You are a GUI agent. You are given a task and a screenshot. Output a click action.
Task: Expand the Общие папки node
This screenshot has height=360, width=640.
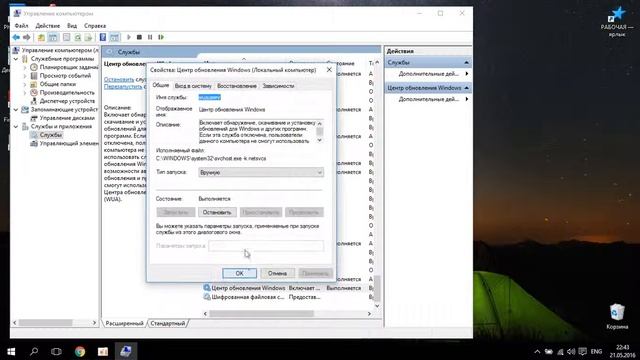click(25, 84)
